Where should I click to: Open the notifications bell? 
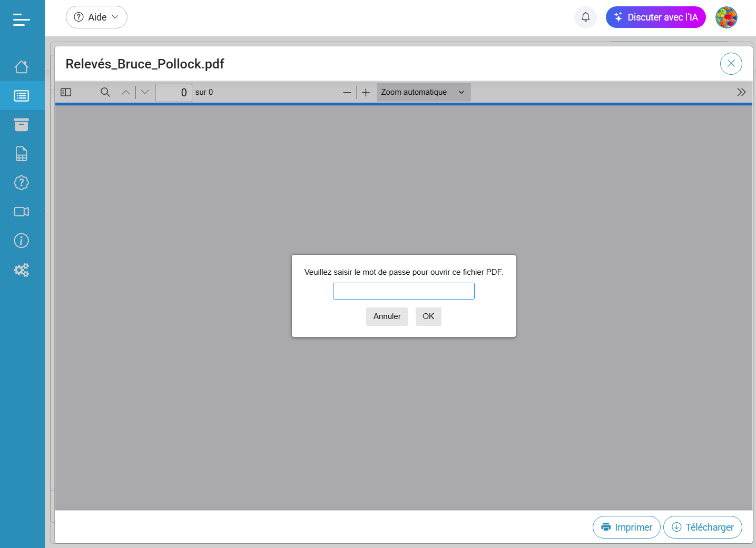point(585,17)
